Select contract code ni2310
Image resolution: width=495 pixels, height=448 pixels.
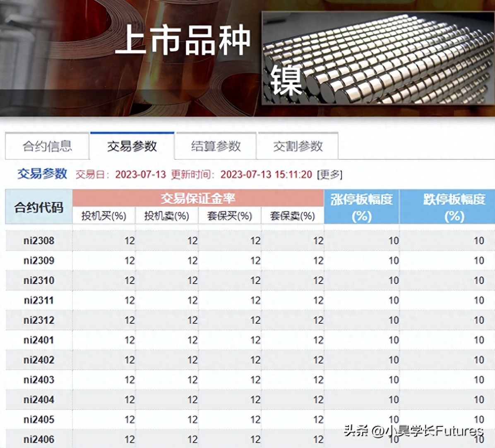tap(39, 280)
